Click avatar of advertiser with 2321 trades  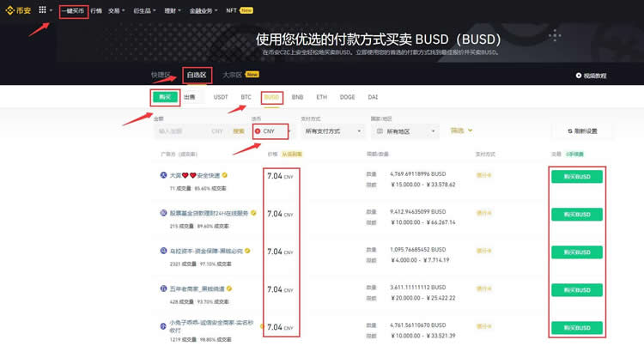pyautogui.click(x=163, y=251)
